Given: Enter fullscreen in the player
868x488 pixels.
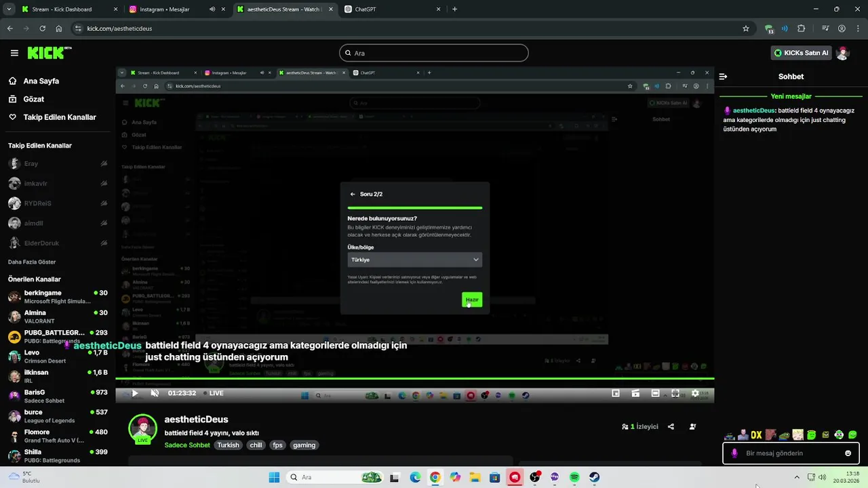Looking at the screenshot, I should point(675,393).
